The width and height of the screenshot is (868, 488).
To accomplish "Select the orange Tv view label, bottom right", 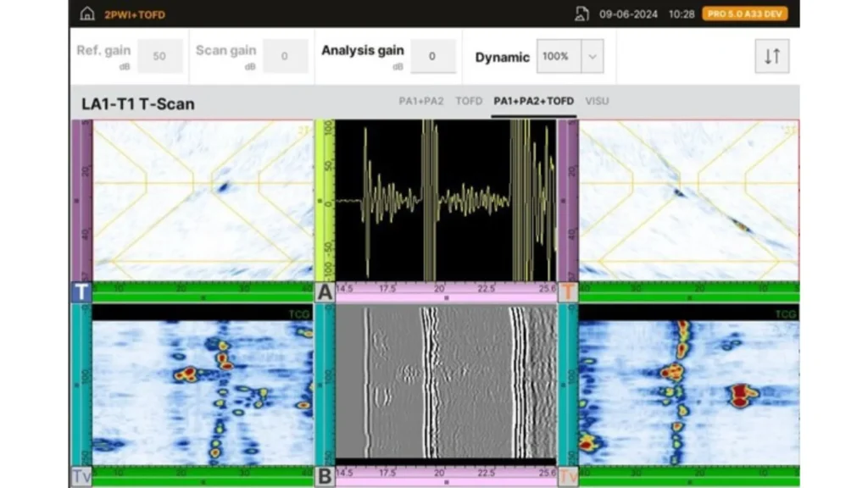I will (568, 476).
